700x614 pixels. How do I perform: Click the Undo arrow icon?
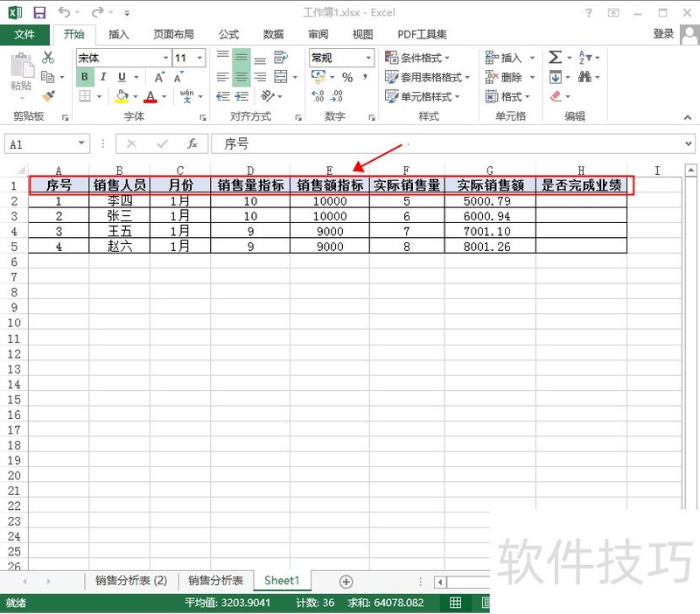(x=64, y=12)
